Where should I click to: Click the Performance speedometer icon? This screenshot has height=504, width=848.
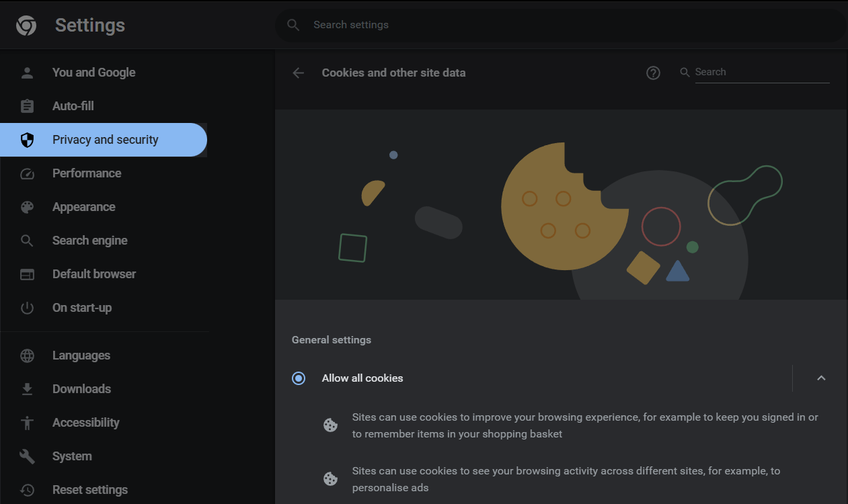pos(27,173)
